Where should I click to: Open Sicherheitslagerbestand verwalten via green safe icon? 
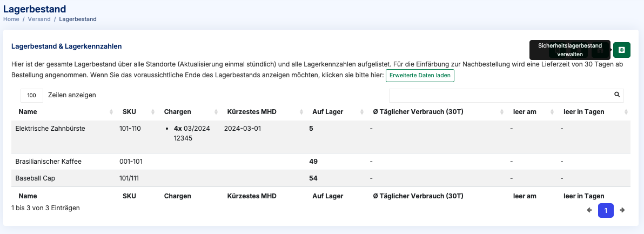click(x=621, y=50)
